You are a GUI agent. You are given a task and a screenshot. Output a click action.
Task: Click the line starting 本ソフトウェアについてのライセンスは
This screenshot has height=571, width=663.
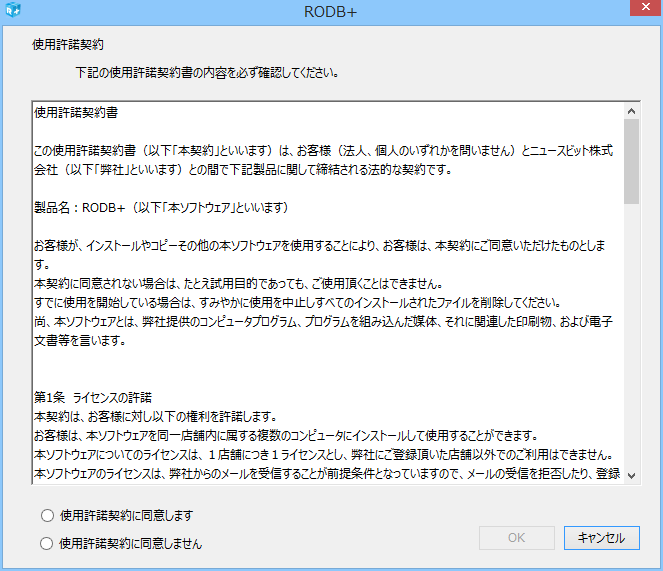324,455
